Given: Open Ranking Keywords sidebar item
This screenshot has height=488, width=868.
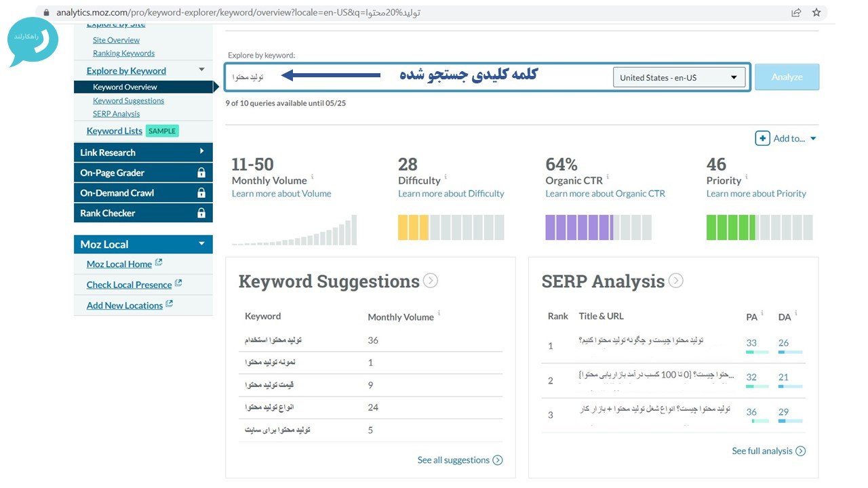Looking at the screenshot, I should coord(123,53).
